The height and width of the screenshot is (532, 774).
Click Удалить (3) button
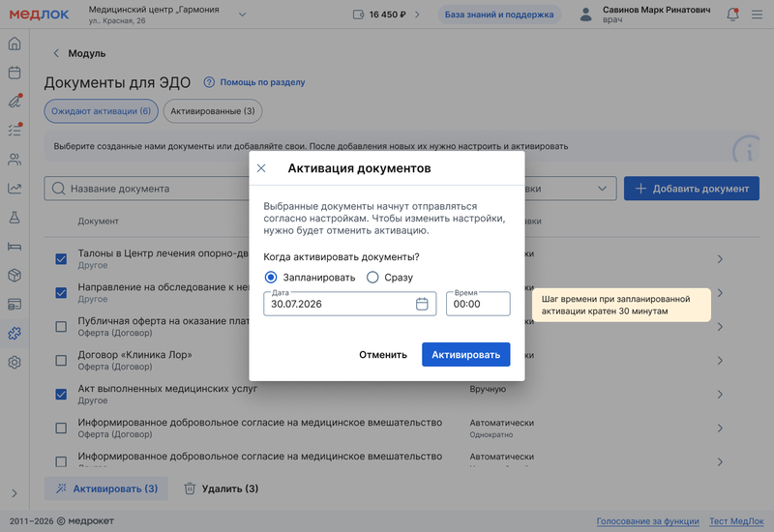click(x=222, y=488)
